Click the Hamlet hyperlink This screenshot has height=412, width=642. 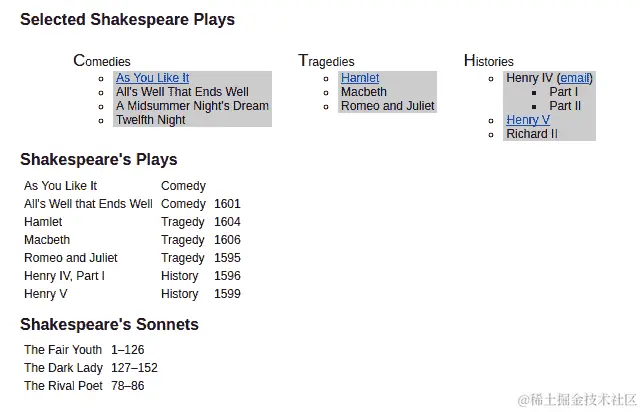tap(359, 78)
